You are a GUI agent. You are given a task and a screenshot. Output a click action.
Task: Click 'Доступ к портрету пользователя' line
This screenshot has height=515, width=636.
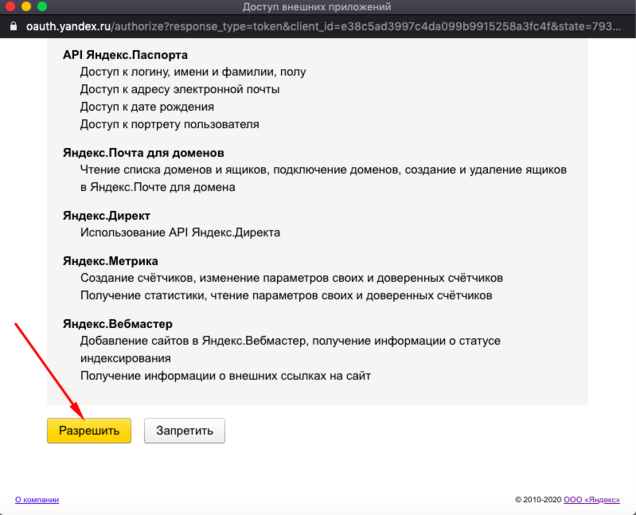point(170,124)
